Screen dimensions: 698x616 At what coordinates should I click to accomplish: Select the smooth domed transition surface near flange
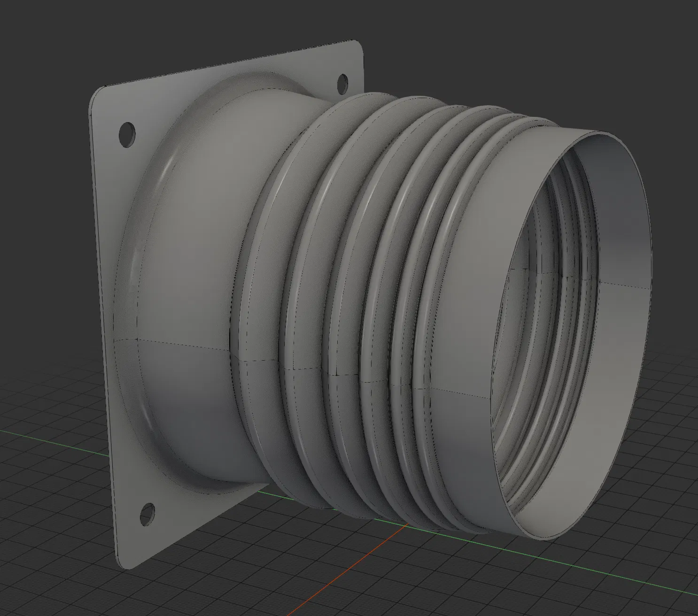click(x=197, y=282)
